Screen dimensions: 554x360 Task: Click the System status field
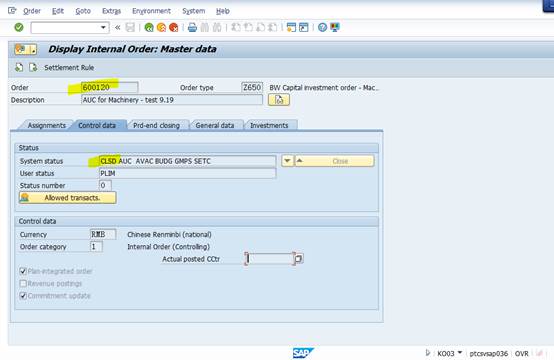[187, 161]
